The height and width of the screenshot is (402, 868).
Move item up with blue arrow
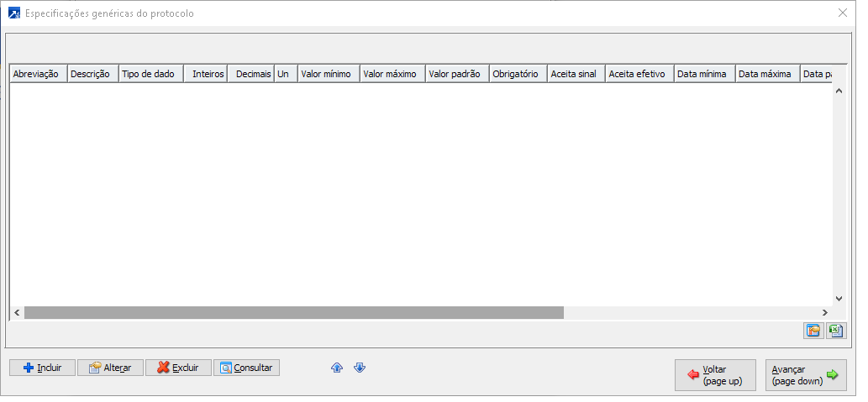pos(337,368)
